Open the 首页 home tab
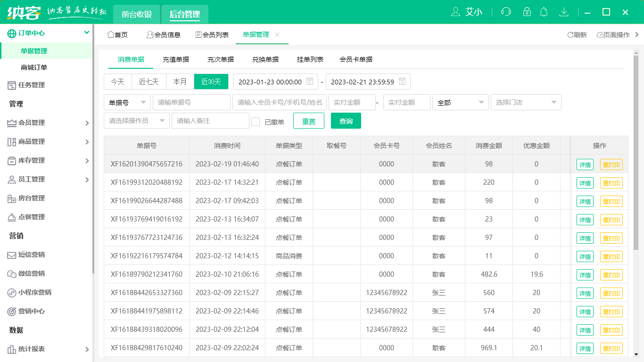Viewport: 644px width, 362px height. 117,35
